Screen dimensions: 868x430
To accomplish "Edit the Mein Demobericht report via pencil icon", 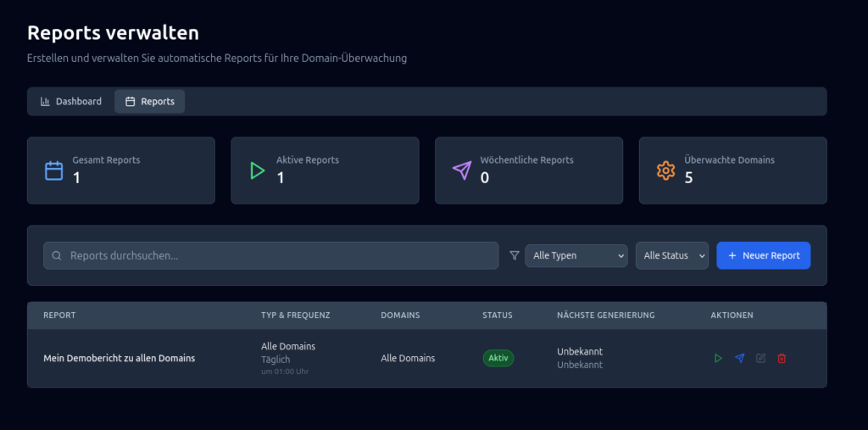I will pos(760,359).
